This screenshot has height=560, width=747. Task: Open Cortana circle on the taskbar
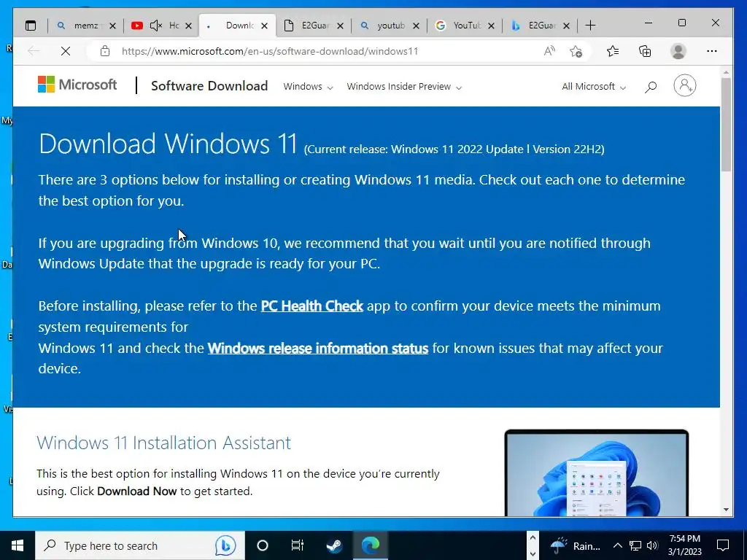coord(263,545)
